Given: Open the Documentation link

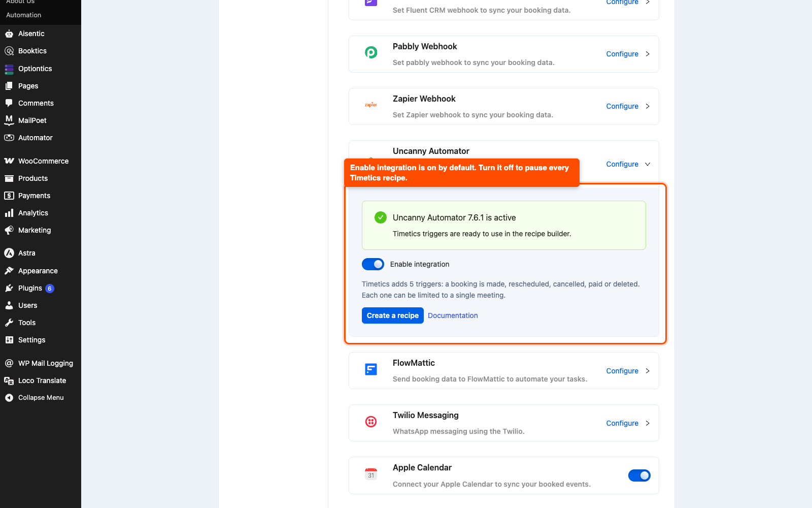Looking at the screenshot, I should [453, 315].
